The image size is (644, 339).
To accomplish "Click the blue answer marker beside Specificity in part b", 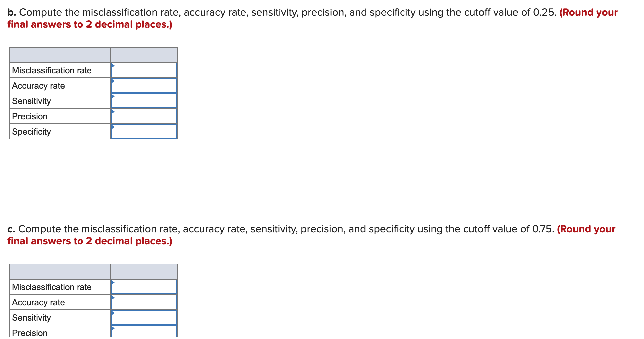I will (113, 126).
